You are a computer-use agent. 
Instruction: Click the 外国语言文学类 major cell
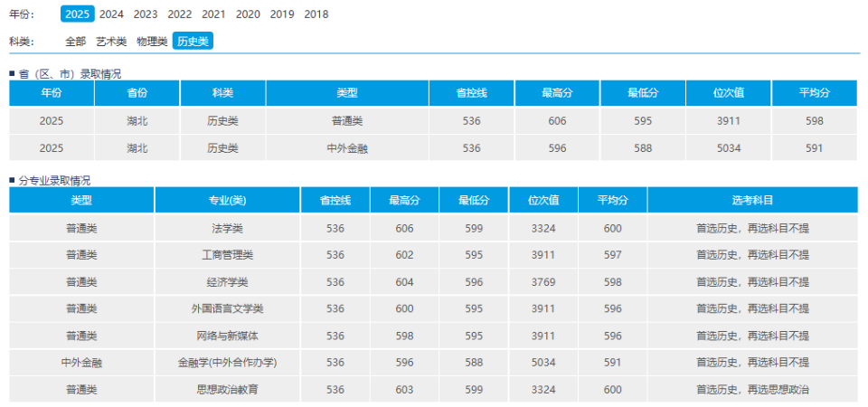228,309
